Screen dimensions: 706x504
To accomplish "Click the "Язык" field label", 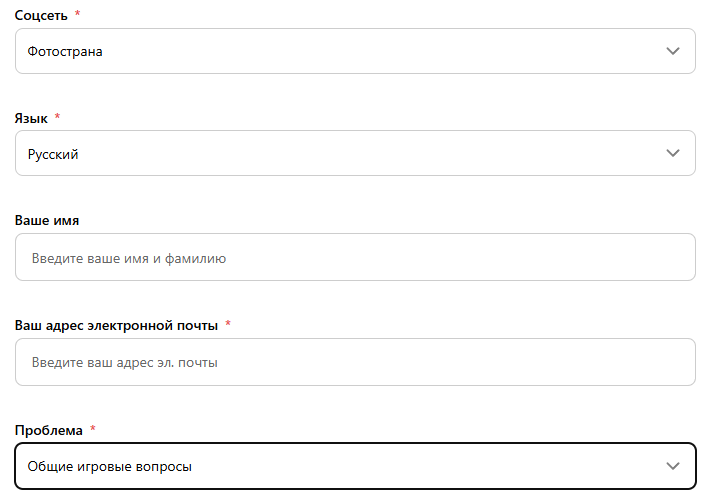I will (x=31, y=118).
